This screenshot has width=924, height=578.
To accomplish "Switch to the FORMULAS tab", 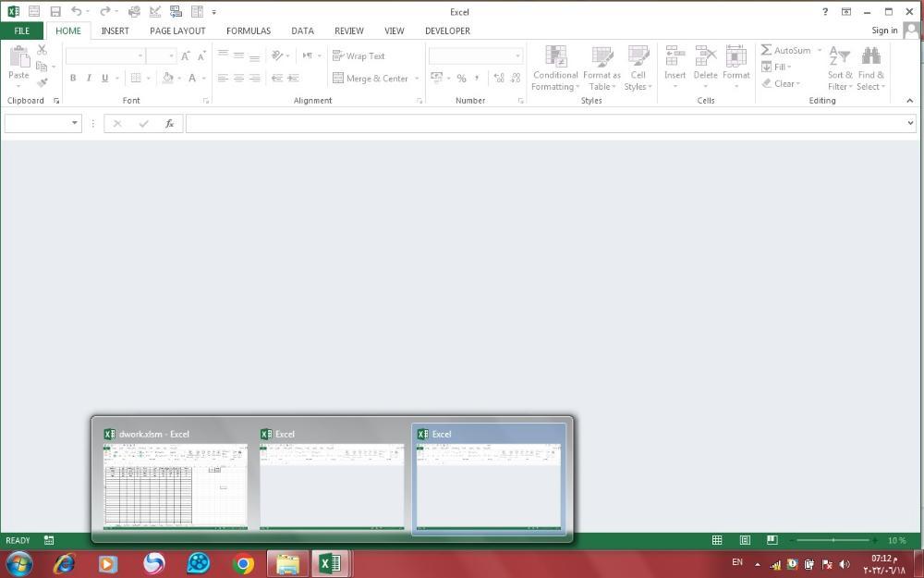I will click(x=249, y=31).
